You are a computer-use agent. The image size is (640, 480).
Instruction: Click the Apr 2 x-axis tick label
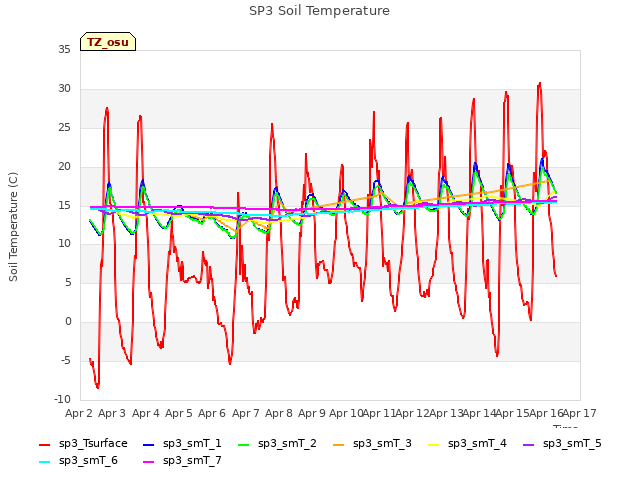coord(79,413)
